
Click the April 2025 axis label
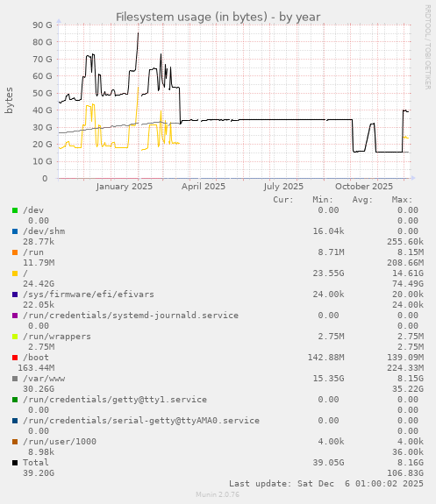coord(204,187)
